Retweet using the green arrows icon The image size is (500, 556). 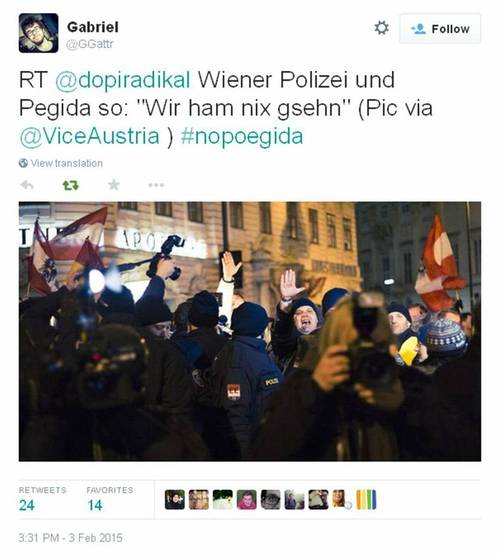click(71, 185)
